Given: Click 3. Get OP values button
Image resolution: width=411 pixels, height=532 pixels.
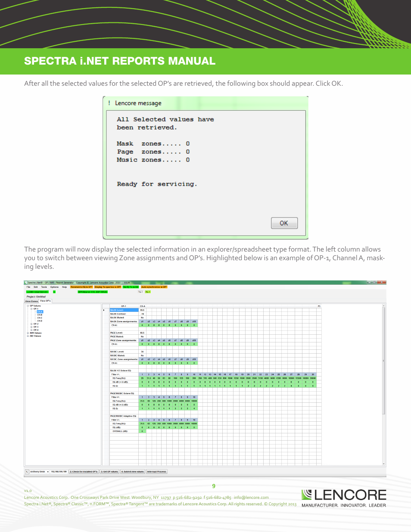Looking at the screenshot, I should click(x=109, y=472).
